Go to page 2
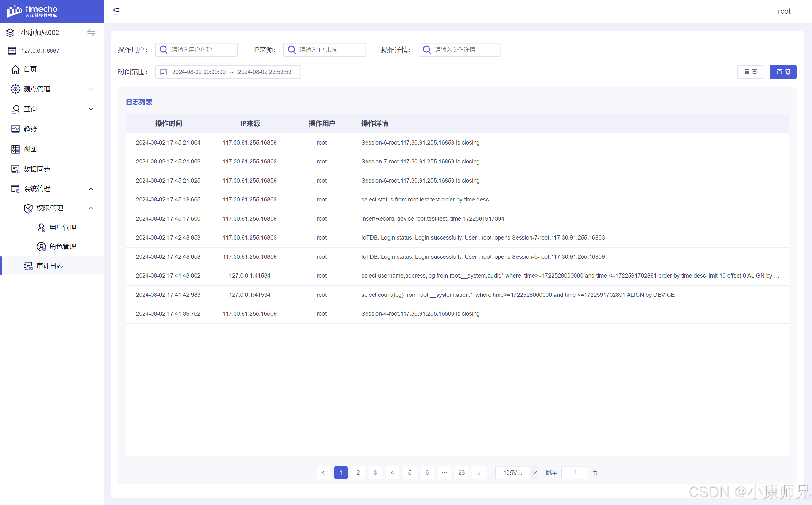This screenshot has width=812, height=505. pos(358,473)
